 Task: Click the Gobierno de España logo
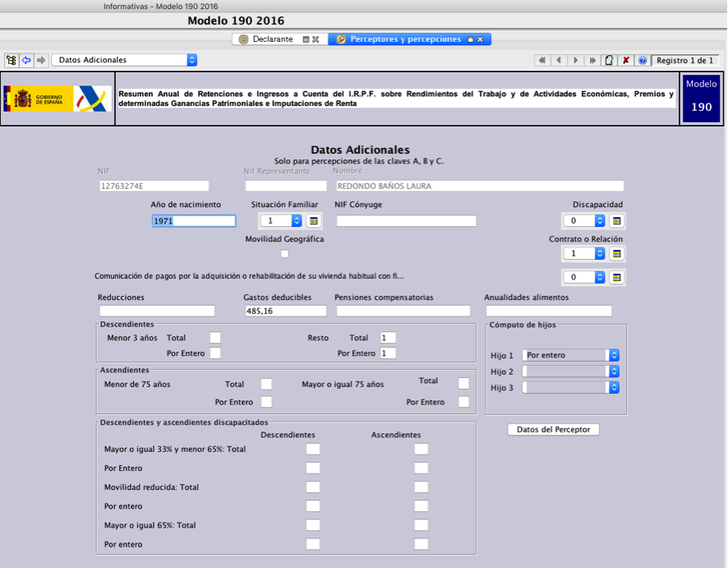point(38,99)
